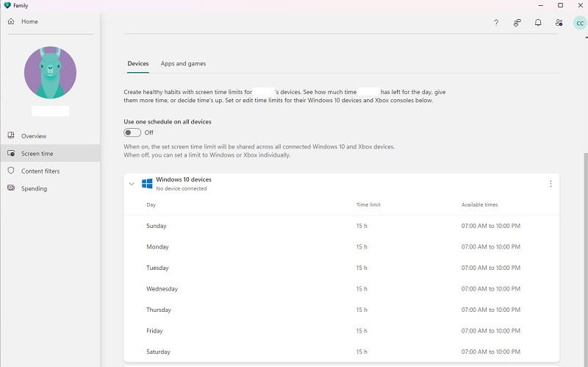
Task: Maximize the Family window
Action: pyautogui.click(x=560, y=5)
